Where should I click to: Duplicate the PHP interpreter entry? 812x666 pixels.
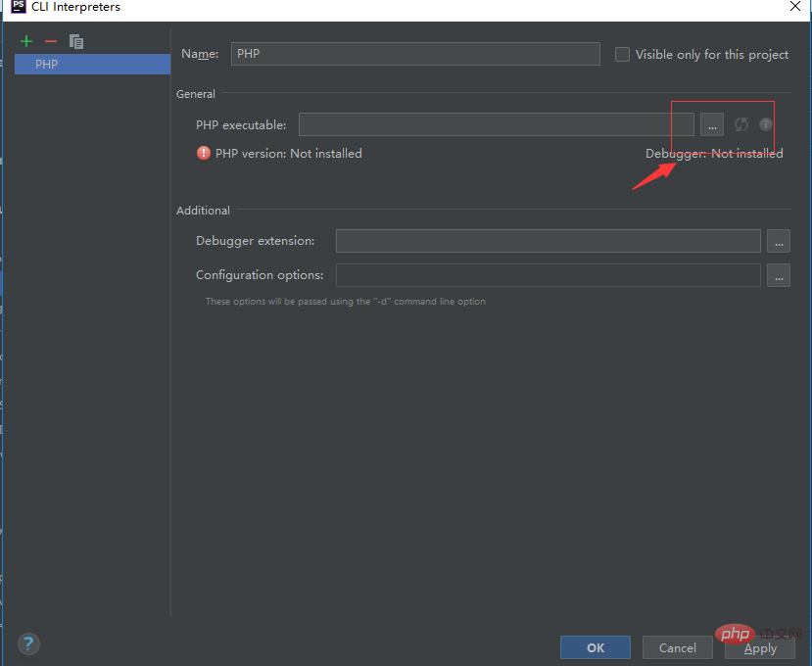tap(75, 41)
